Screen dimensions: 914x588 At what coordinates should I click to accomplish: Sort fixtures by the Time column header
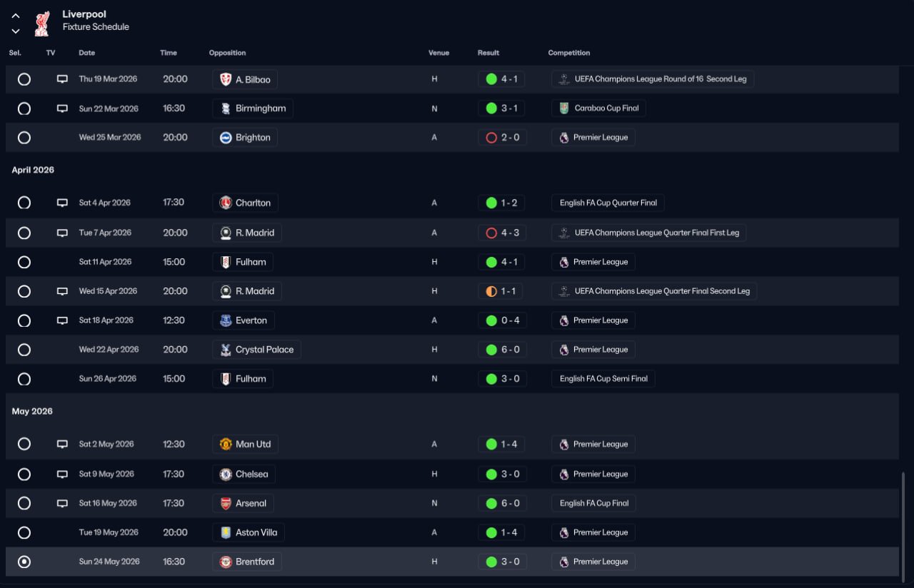[169, 53]
